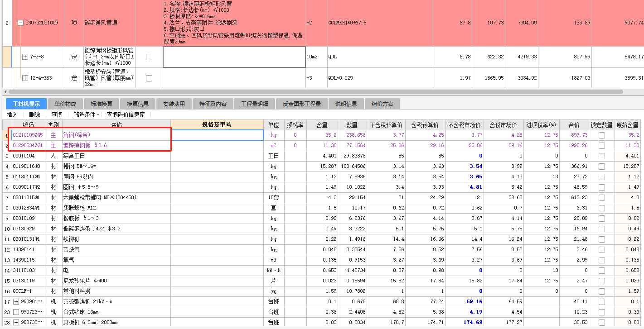This screenshot has width=644, height=329.
Task: Click the GCLMXHJ*0+67.8 expression cell
Action: [x=380, y=23]
